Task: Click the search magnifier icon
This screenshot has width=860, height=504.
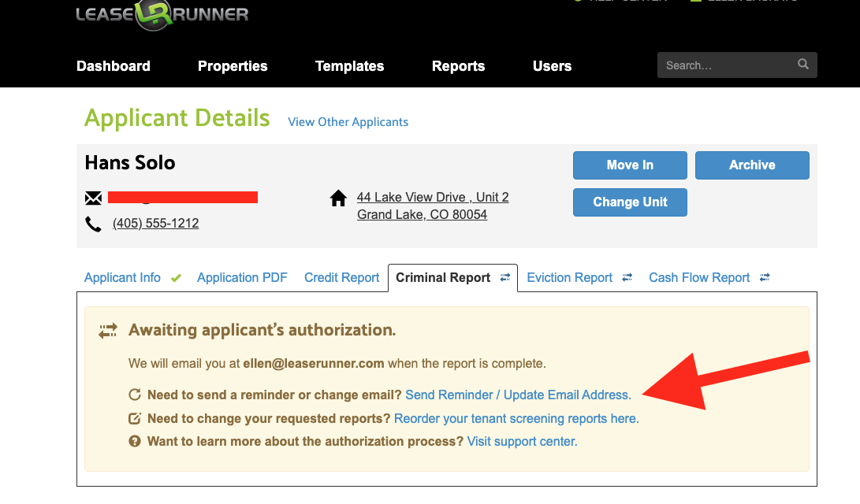Action: click(802, 65)
